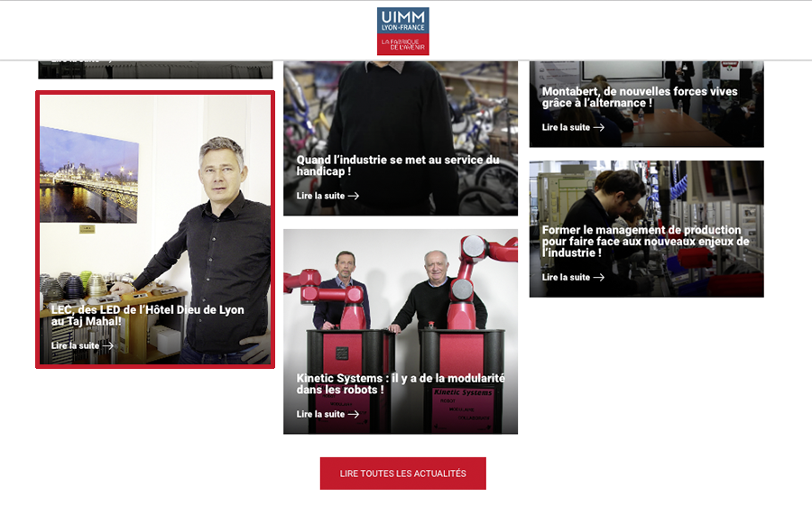Open headline 'Quand l'industrie se met au service'
The height and width of the screenshot is (515, 812).
click(398, 165)
